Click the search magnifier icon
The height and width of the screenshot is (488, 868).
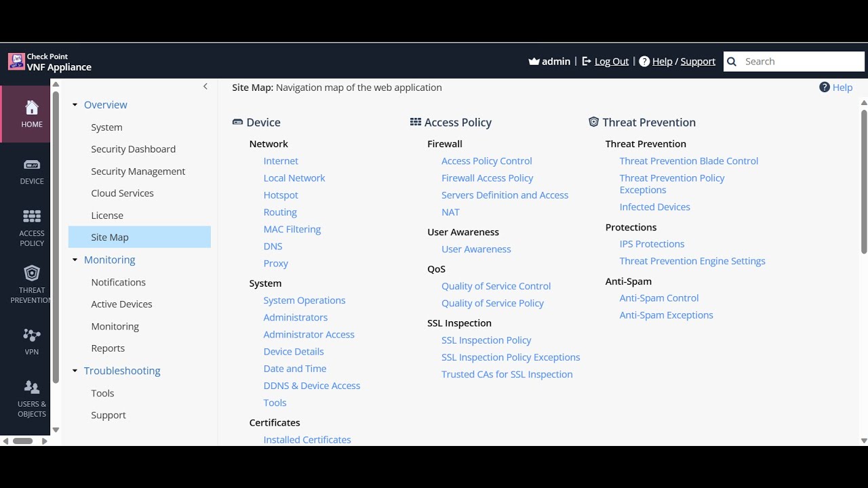pyautogui.click(x=732, y=62)
